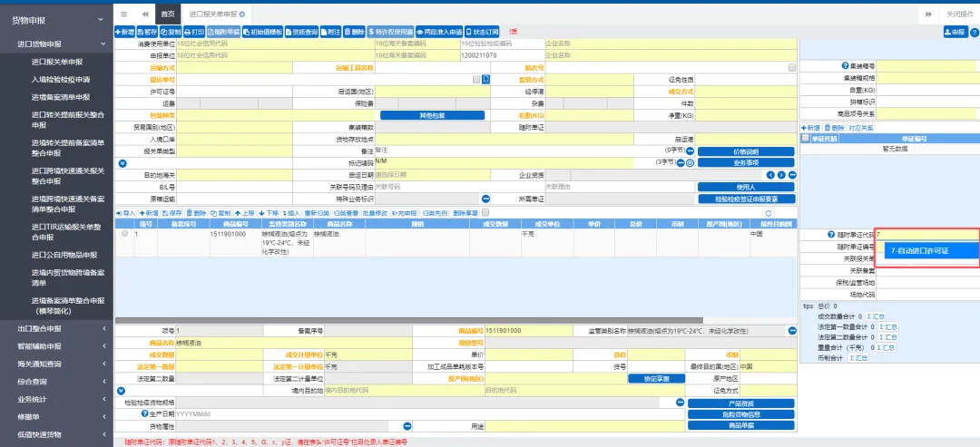
Task: Click the 暂存 save-draft toolbar button
Action: [147, 32]
